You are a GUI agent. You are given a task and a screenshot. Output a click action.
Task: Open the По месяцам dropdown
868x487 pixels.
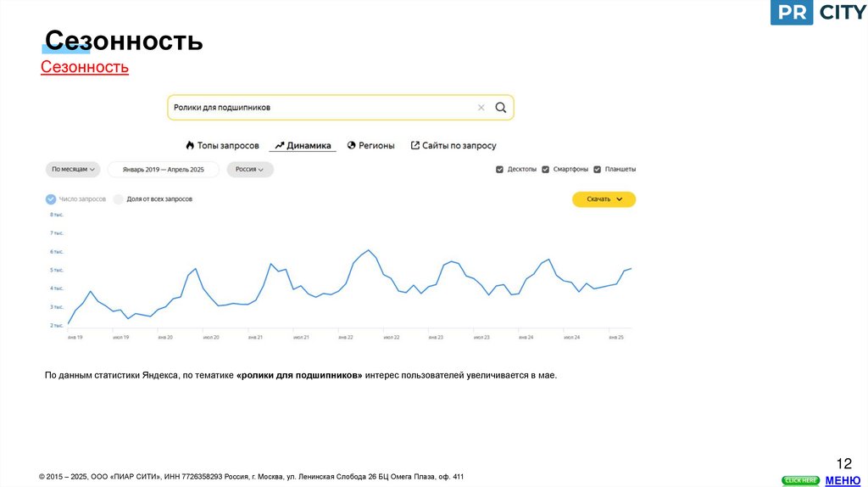click(73, 170)
